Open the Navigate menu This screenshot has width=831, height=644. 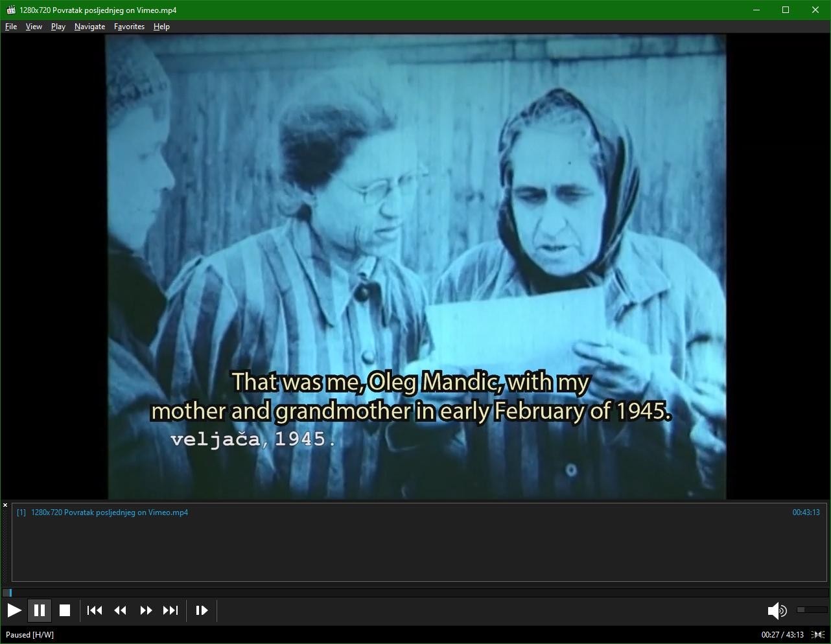pyautogui.click(x=89, y=27)
